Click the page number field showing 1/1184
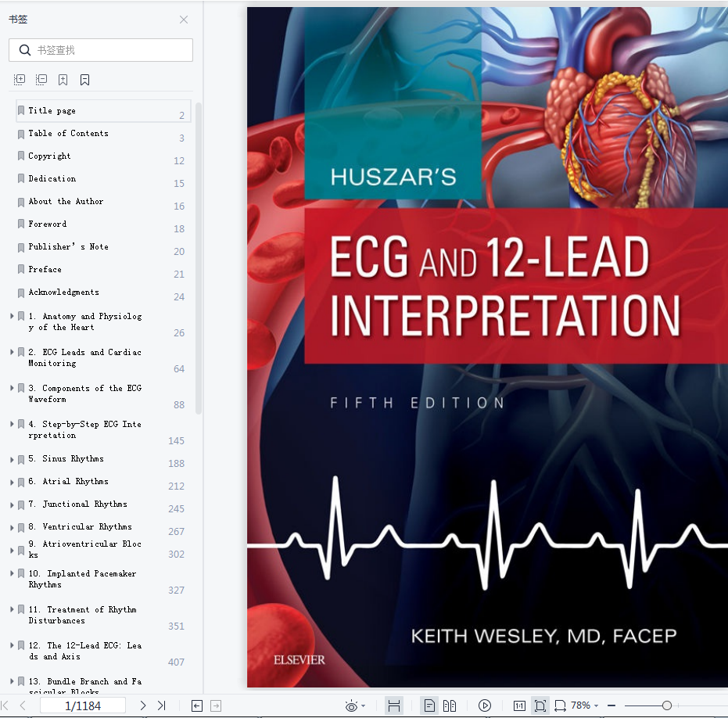The height and width of the screenshot is (718, 728). (83, 706)
